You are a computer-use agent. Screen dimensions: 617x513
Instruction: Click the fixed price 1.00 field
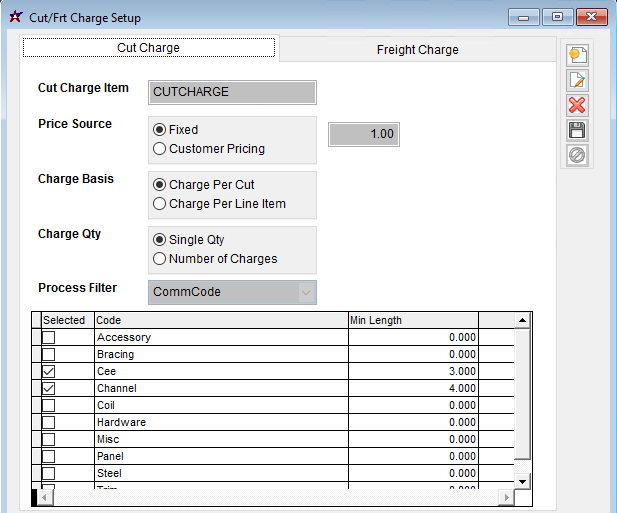click(364, 134)
